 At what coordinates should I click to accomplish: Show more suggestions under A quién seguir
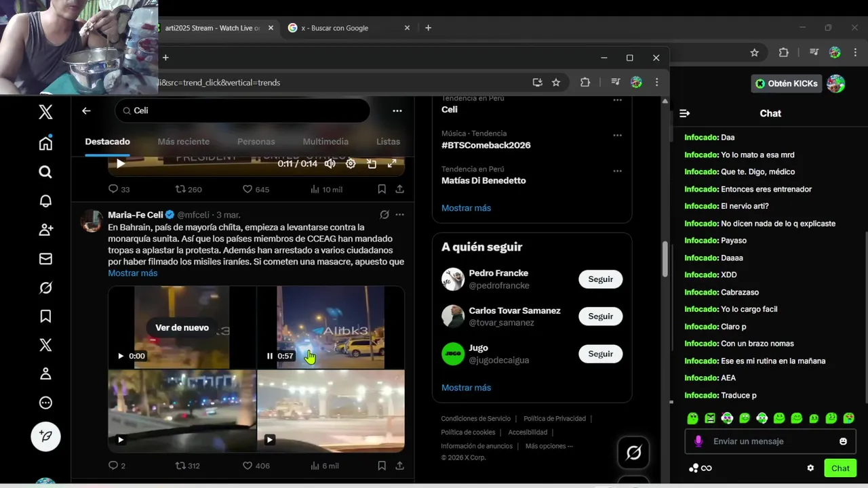click(x=466, y=388)
